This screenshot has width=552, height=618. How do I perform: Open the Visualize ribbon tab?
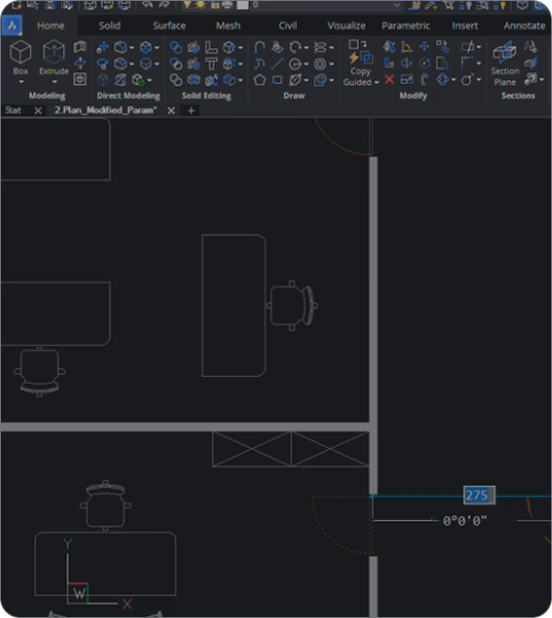pyautogui.click(x=346, y=26)
